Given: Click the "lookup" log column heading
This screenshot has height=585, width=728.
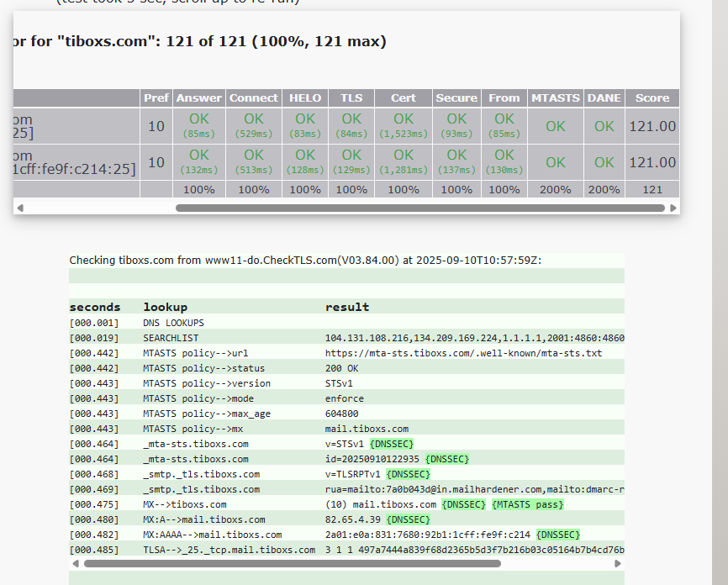Looking at the screenshot, I should tap(166, 308).
